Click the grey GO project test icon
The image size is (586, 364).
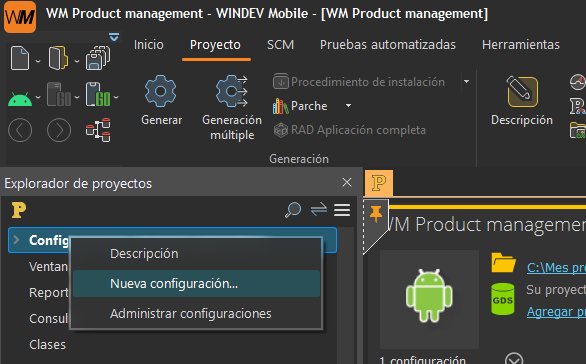pos(59,94)
